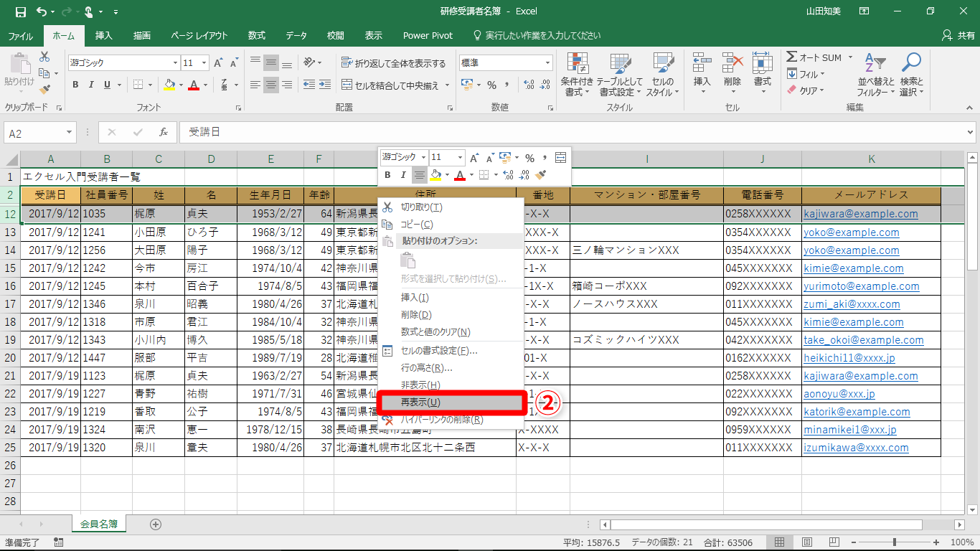Click the Cell Styles (セルのスタイル) button

(663, 75)
